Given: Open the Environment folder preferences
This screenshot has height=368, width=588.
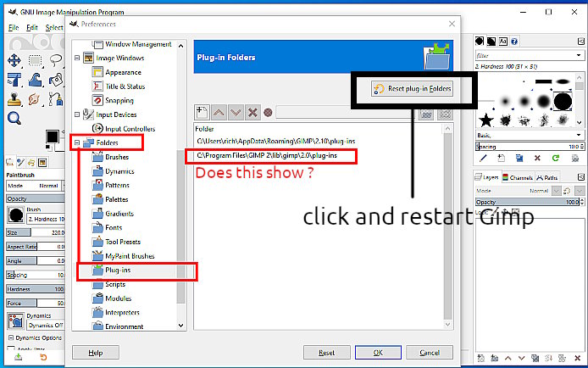Looking at the screenshot, I should (125, 326).
